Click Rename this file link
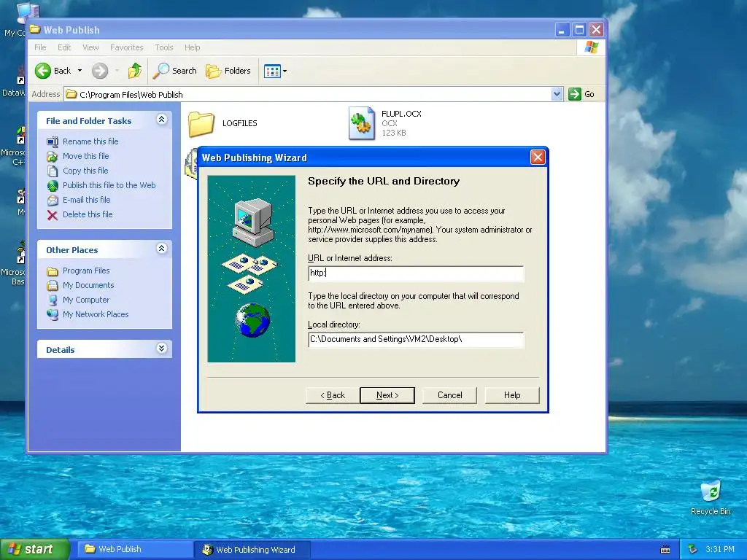Viewport: 747px width, 560px height. pyautogui.click(x=90, y=141)
